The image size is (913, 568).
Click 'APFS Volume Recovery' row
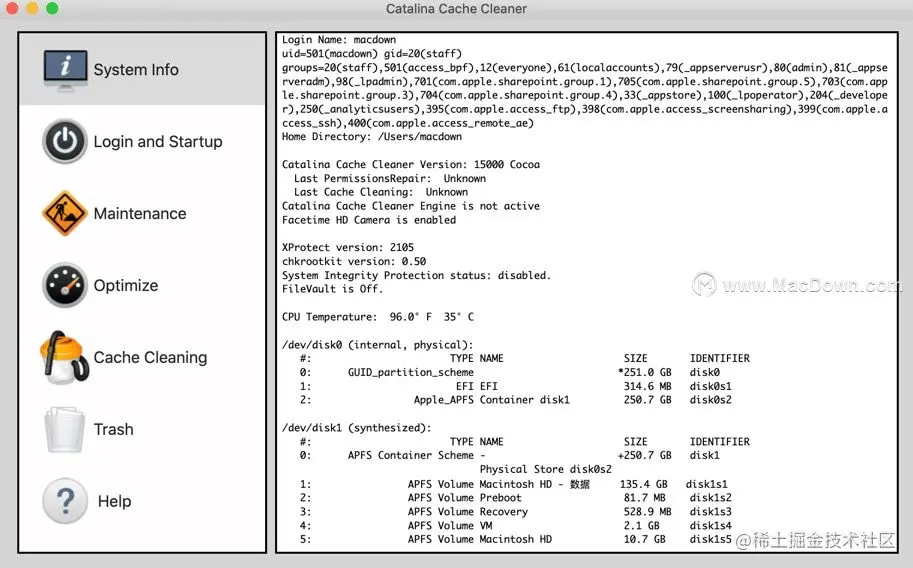point(516,511)
